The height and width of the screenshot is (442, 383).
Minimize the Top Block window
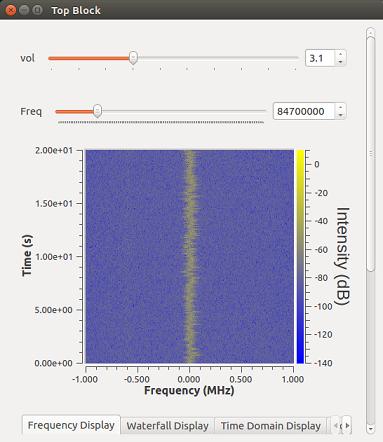tap(24, 10)
